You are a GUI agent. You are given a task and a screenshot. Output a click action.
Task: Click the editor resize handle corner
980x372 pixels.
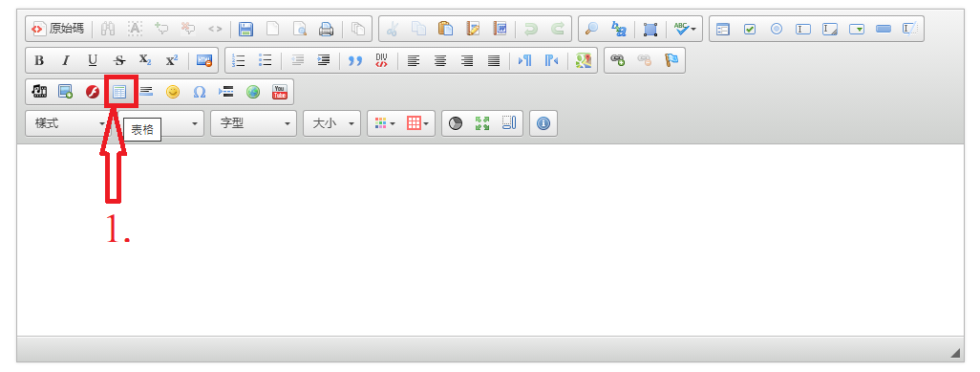955,353
